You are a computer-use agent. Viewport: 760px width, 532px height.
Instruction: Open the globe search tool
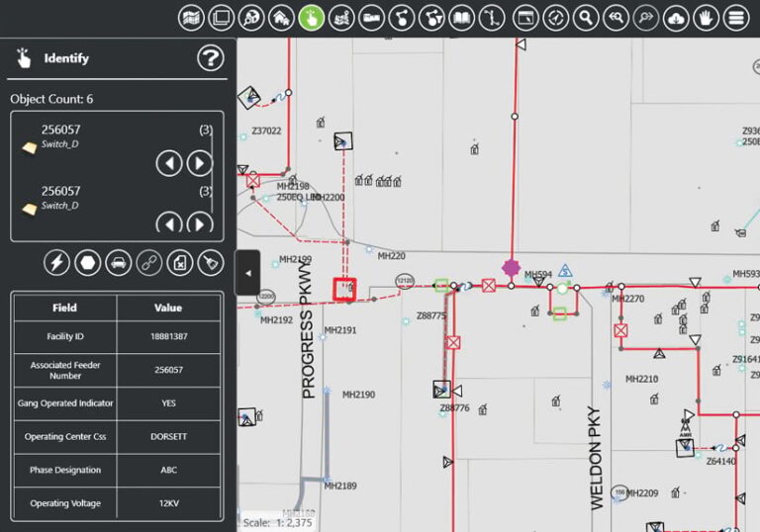(x=251, y=18)
